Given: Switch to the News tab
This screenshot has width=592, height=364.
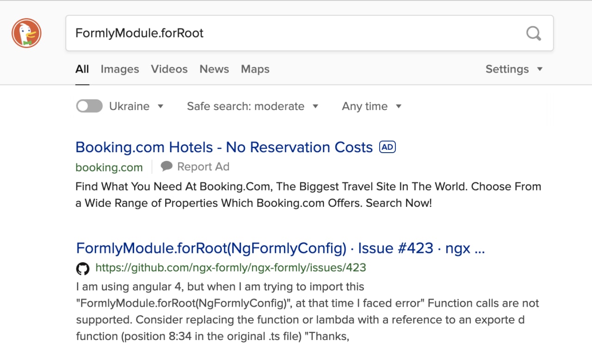Looking at the screenshot, I should [x=214, y=69].
